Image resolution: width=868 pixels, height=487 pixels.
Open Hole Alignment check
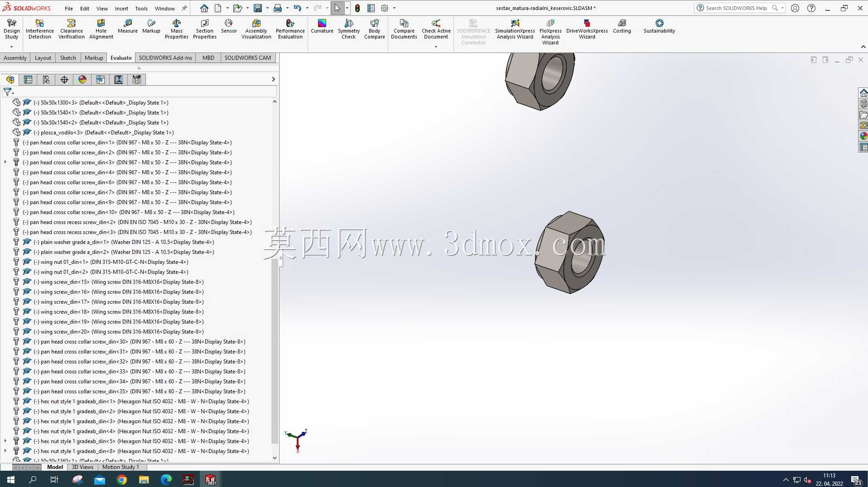pos(101,29)
